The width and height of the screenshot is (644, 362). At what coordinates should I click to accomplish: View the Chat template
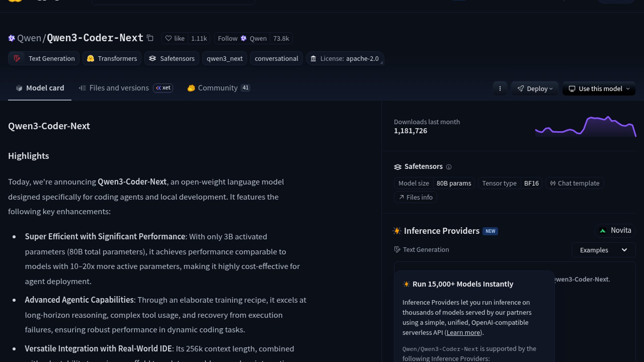pyautogui.click(x=575, y=183)
